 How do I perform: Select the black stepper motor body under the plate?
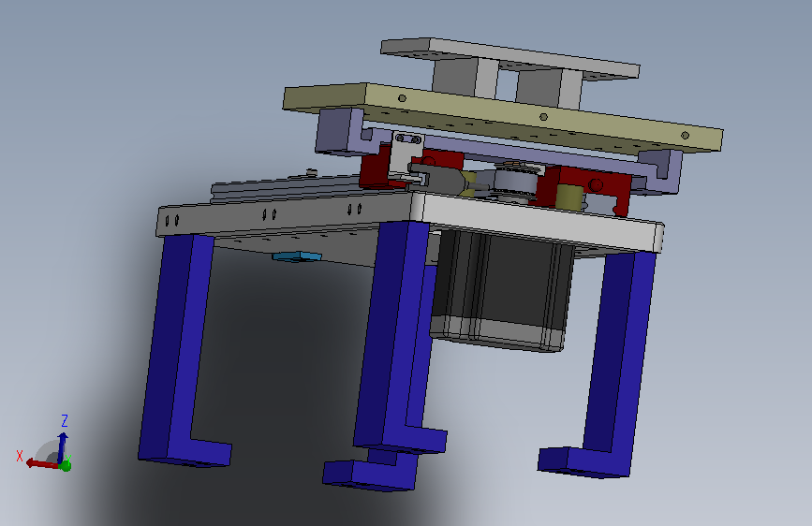(505, 290)
